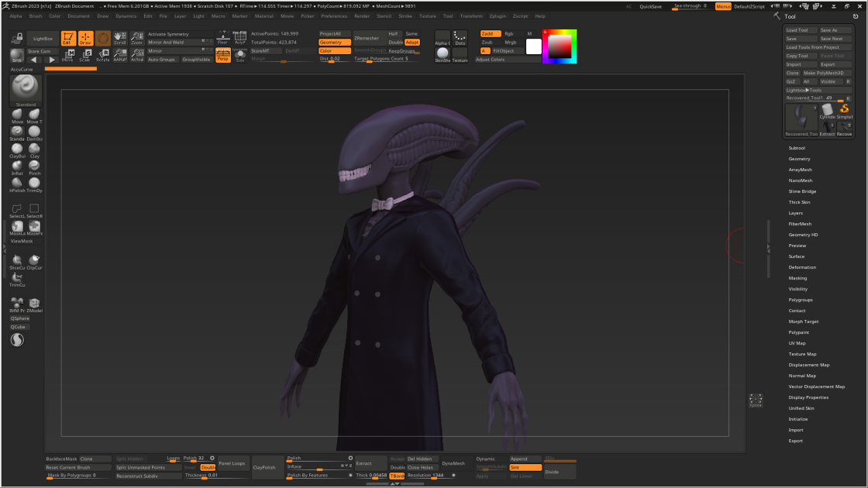Select the DamStandard brush
This screenshot has width=868, height=488.
tap(34, 133)
